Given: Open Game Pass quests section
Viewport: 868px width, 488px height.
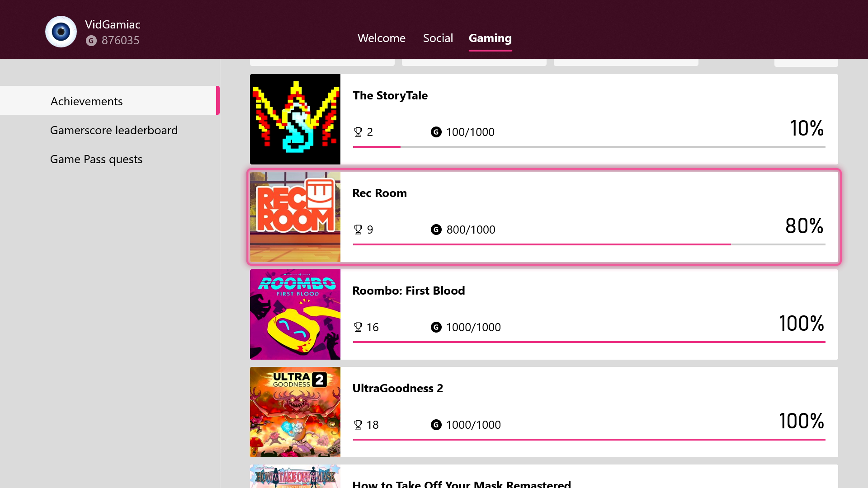Looking at the screenshot, I should tap(96, 159).
